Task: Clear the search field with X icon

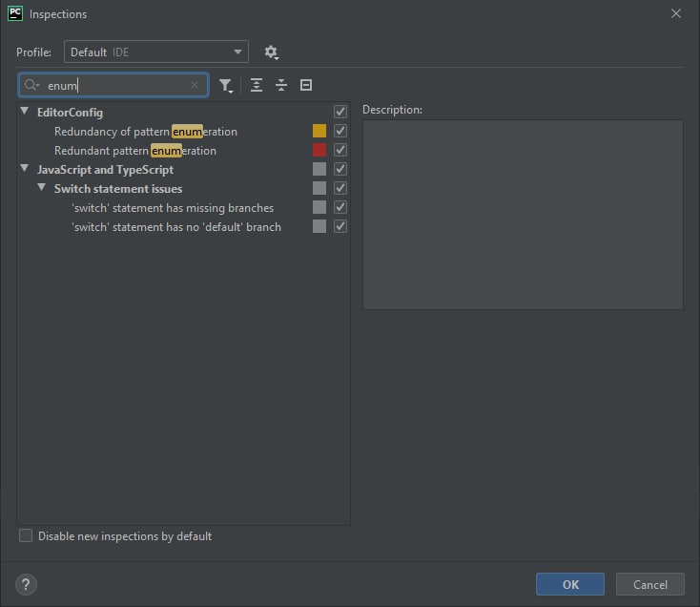Action: [195, 85]
